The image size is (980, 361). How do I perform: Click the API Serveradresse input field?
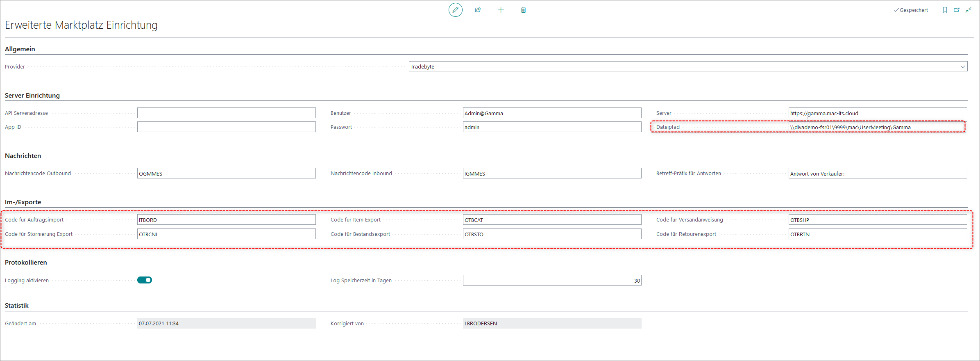[227, 113]
